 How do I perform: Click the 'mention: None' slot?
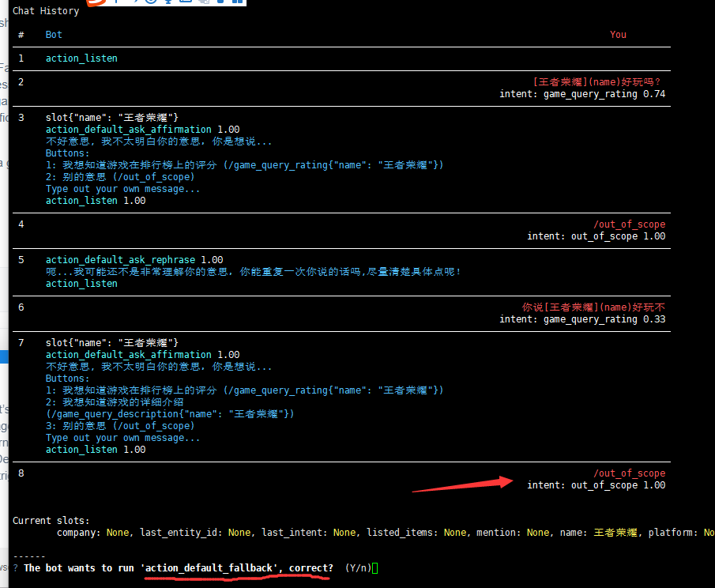pos(513,533)
